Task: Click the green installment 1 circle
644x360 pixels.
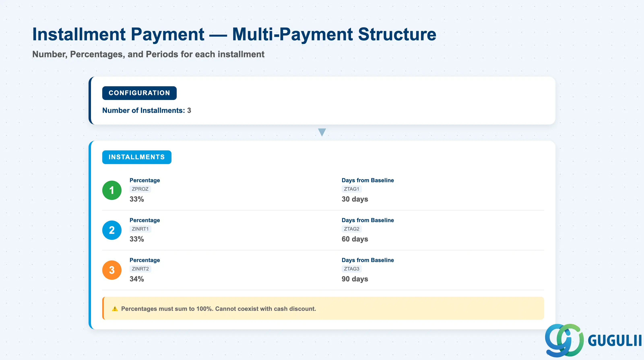Action: click(112, 190)
